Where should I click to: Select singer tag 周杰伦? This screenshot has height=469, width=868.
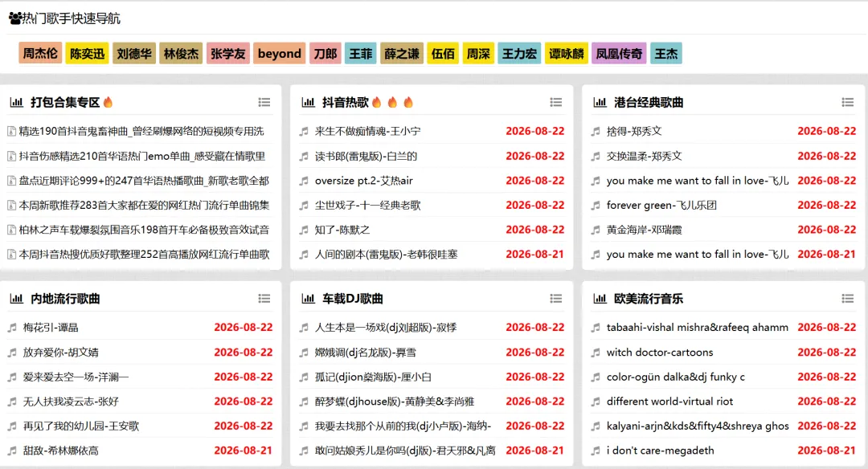pos(40,53)
